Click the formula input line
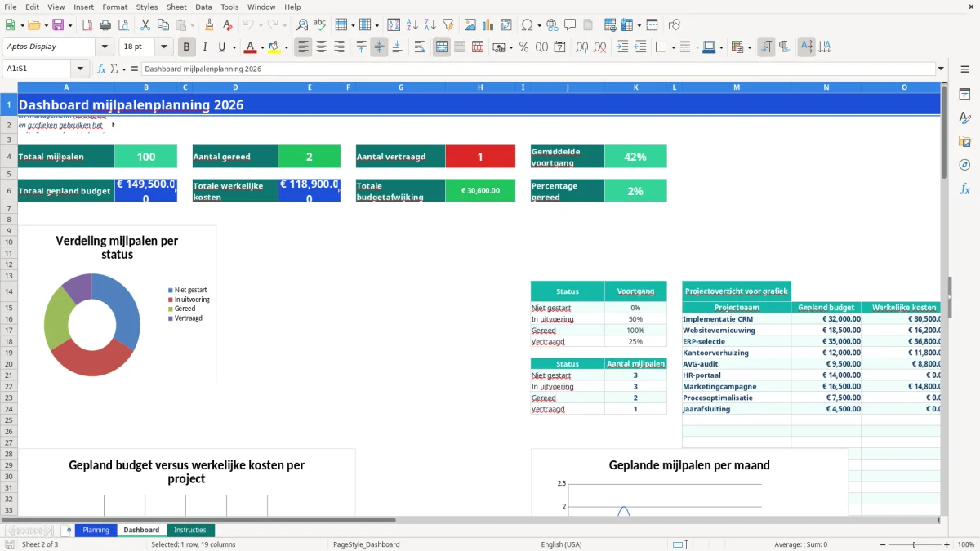 pos(537,69)
